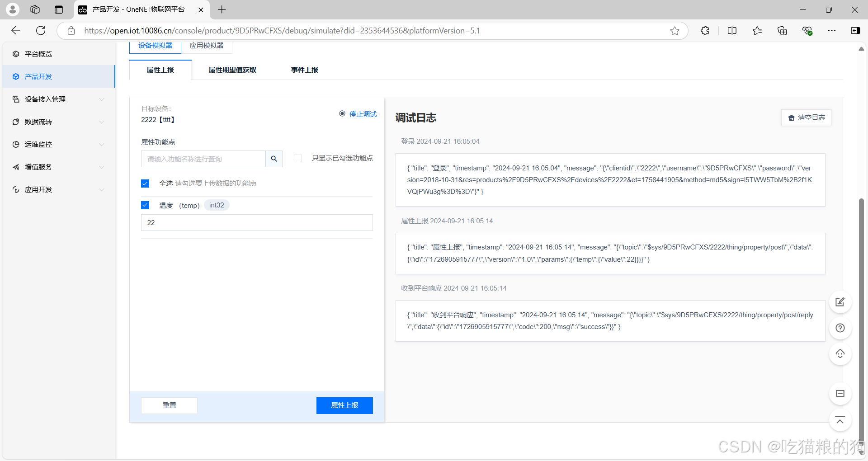Open the floating help question-mark icon
868x461 pixels.
point(840,328)
